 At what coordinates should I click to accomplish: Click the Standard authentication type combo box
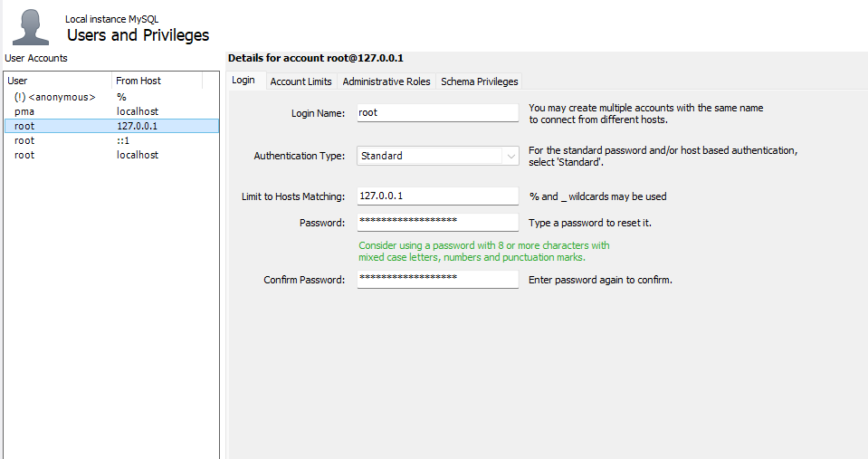(x=429, y=156)
